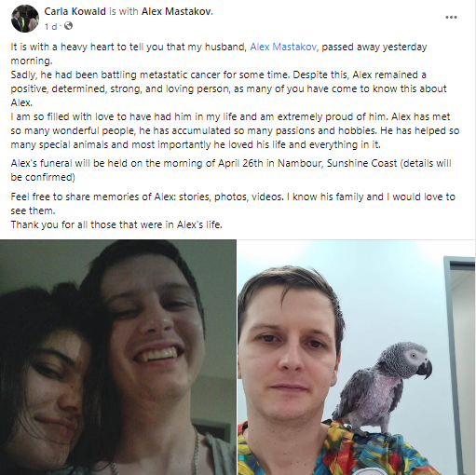Click the "is with" text in post header
The height and width of the screenshot is (475, 476).
coord(124,11)
